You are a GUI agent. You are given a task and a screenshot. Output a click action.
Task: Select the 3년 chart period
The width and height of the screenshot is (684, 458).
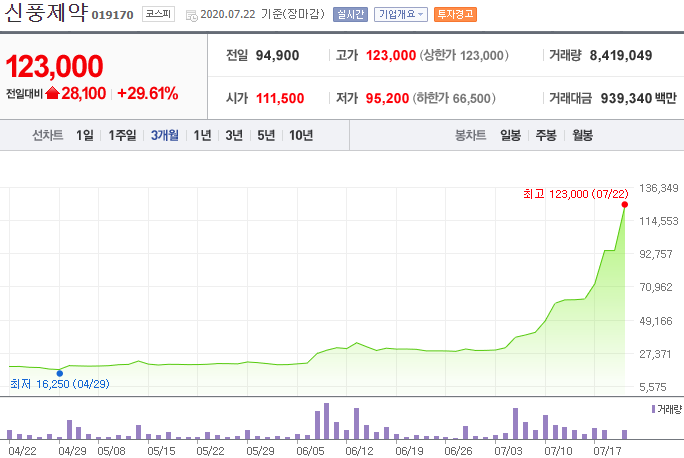[x=234, y=135]
